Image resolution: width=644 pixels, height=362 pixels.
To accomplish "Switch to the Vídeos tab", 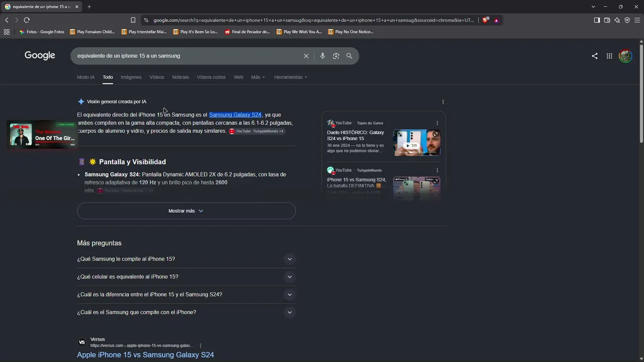I will pyautogui.click(x=156, y=77).
